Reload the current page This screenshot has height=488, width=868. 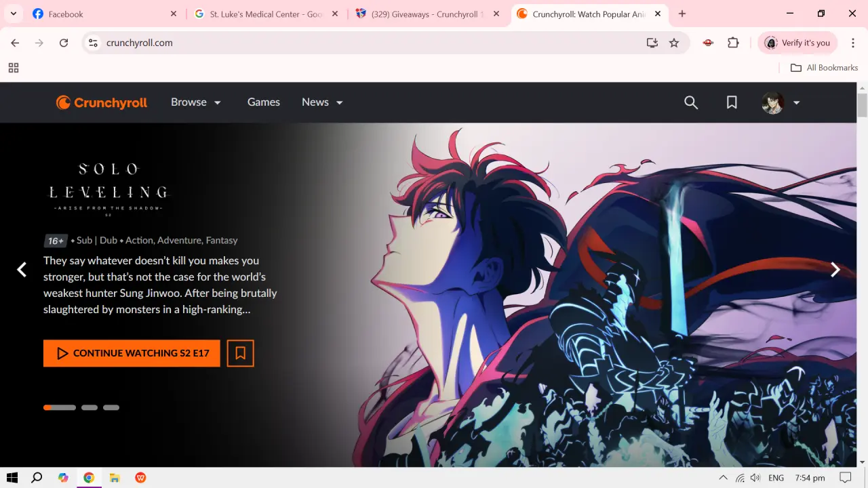coord(64,43)
